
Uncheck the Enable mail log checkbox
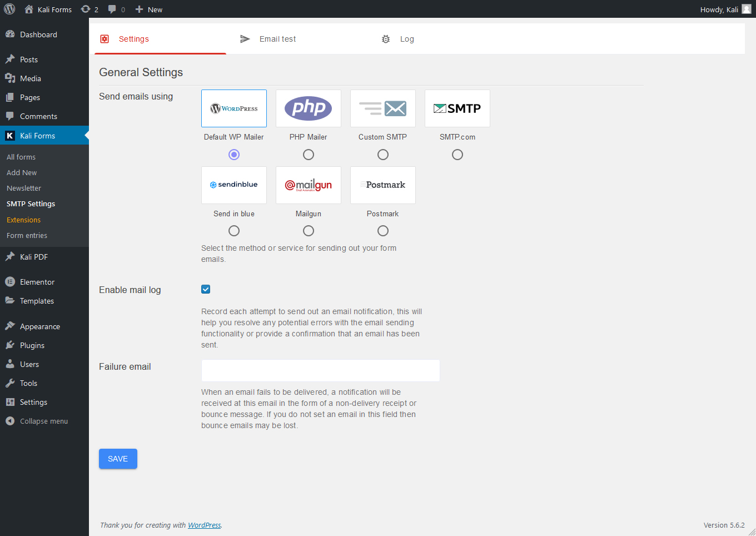tap(206, 289)
